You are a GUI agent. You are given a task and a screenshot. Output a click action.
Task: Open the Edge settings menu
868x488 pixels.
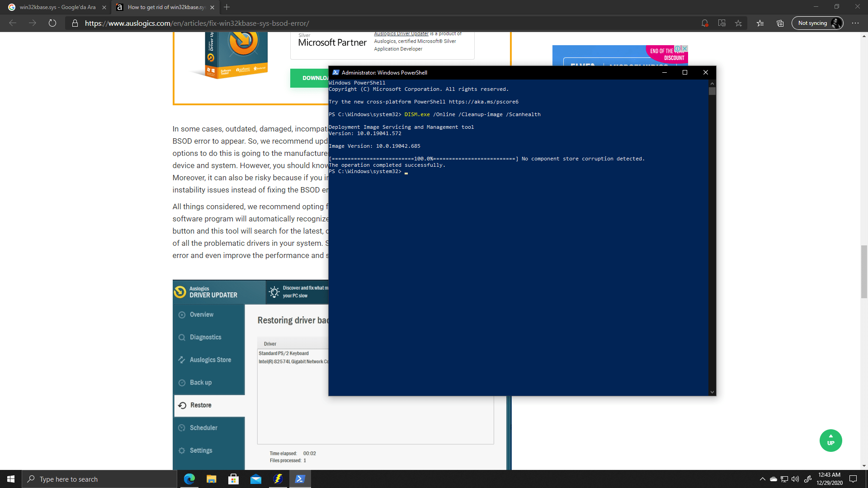pyautogui.click(x=856, y=23)
